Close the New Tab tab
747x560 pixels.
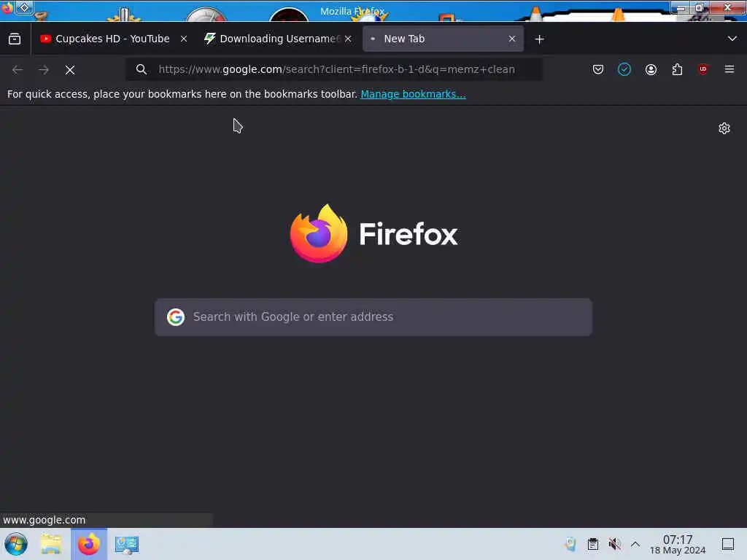(512, 39)
